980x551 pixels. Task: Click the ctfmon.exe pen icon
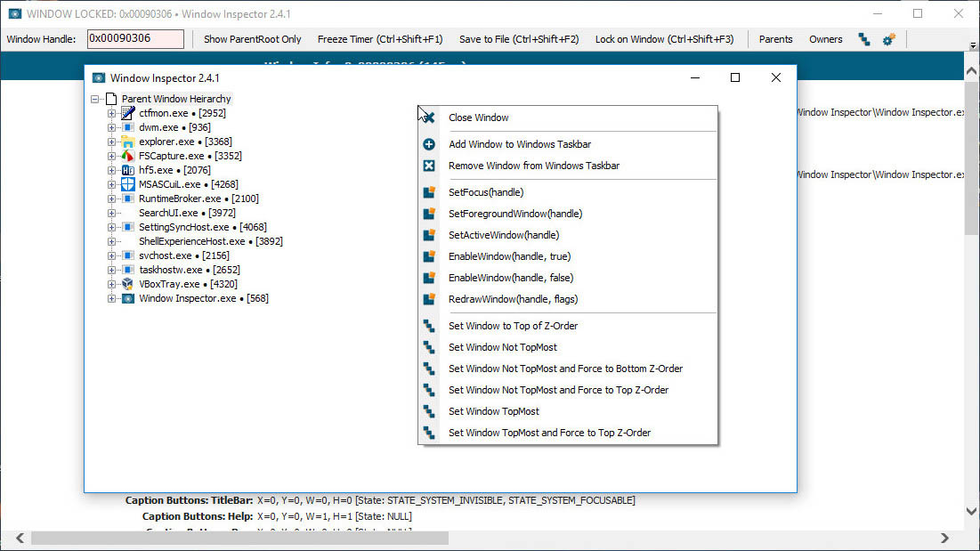pyautogui.click(x=128, y=113)
